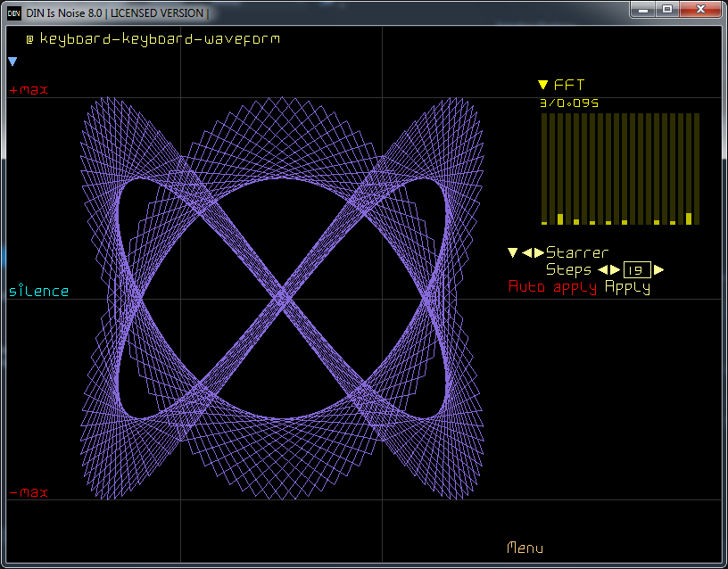Click the Steps value field showing 19
Viewport: 728px width, 569px height.
[637, 269]
